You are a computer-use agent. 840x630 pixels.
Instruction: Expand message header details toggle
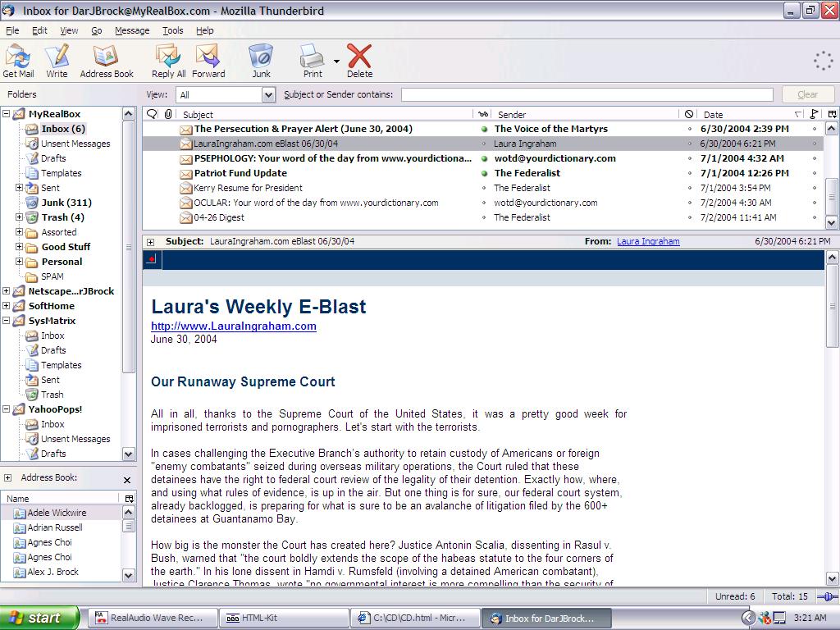[151, 242]
